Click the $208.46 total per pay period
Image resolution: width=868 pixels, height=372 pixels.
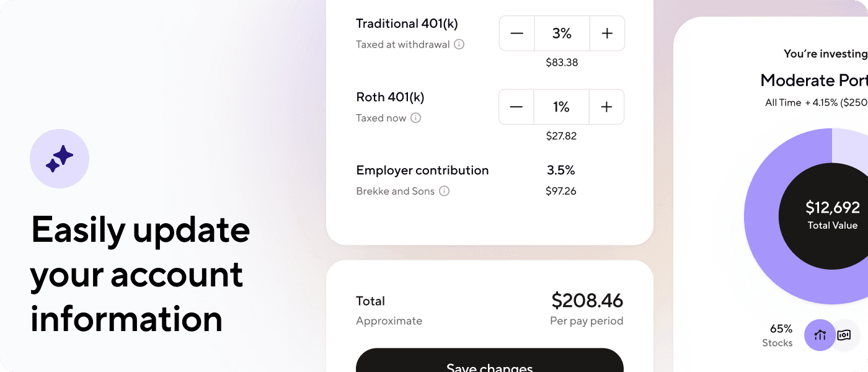pyautogui.click(x=587, y=301)
